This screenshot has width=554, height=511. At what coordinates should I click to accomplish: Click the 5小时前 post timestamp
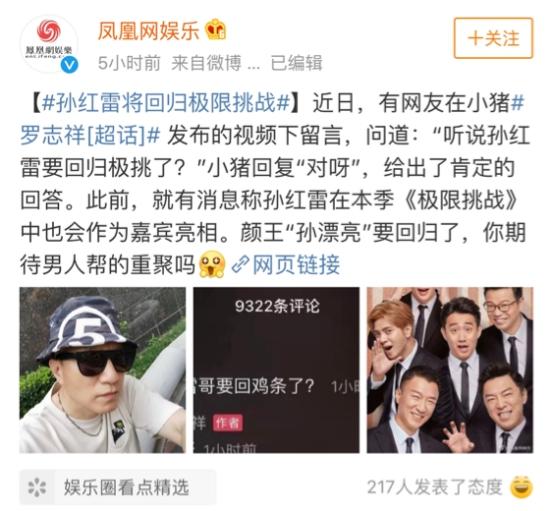[x=129, y=63]
